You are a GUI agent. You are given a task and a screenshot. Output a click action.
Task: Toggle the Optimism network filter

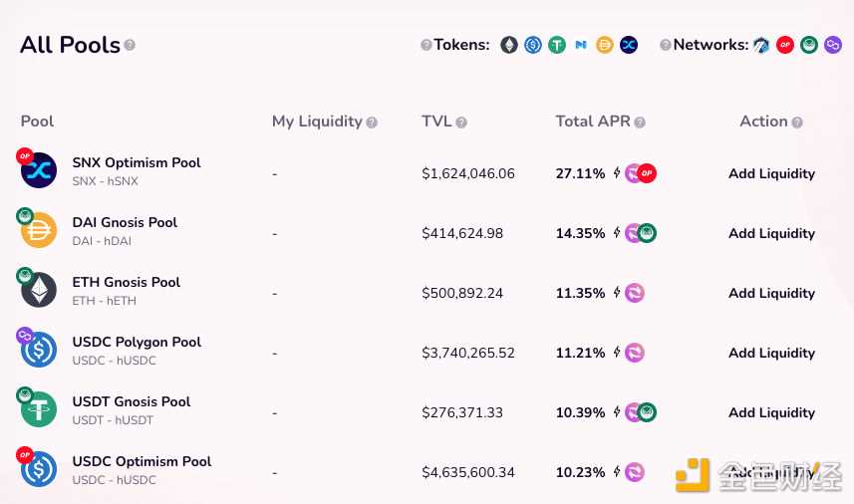tap(785, 45)
